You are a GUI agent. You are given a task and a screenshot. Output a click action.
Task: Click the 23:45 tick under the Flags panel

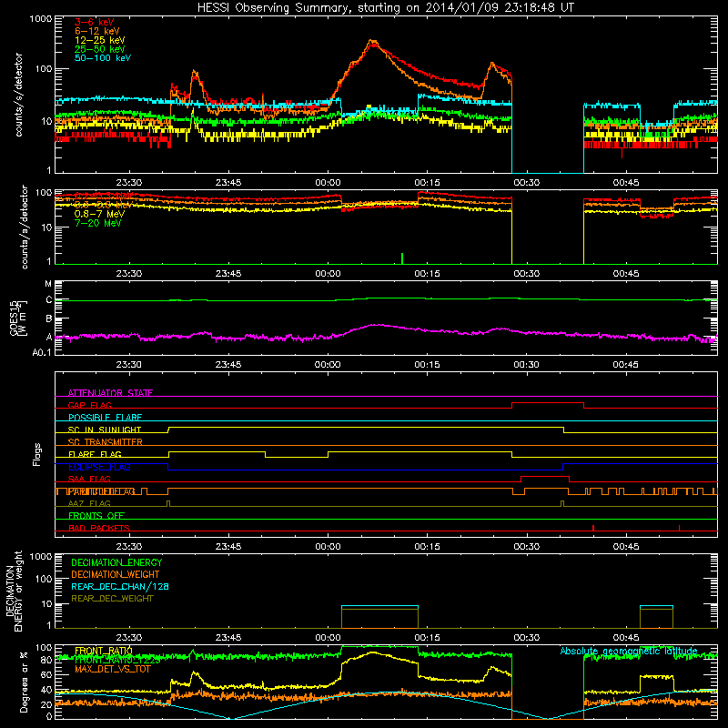[228, 547]
